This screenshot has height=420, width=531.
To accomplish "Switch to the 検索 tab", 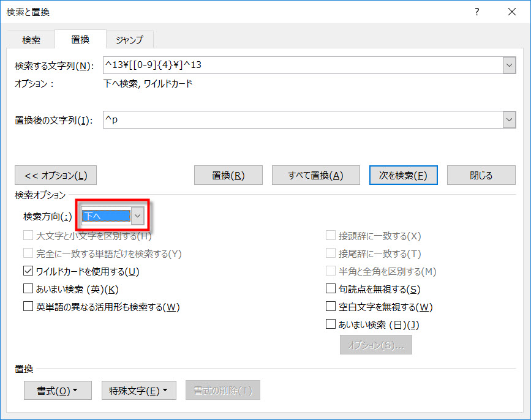I will [31, 40].
